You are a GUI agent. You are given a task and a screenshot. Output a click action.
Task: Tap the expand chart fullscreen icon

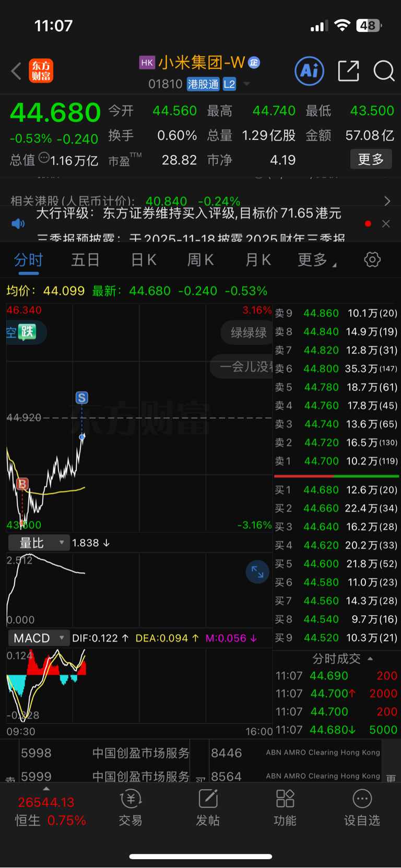point(257,572)
